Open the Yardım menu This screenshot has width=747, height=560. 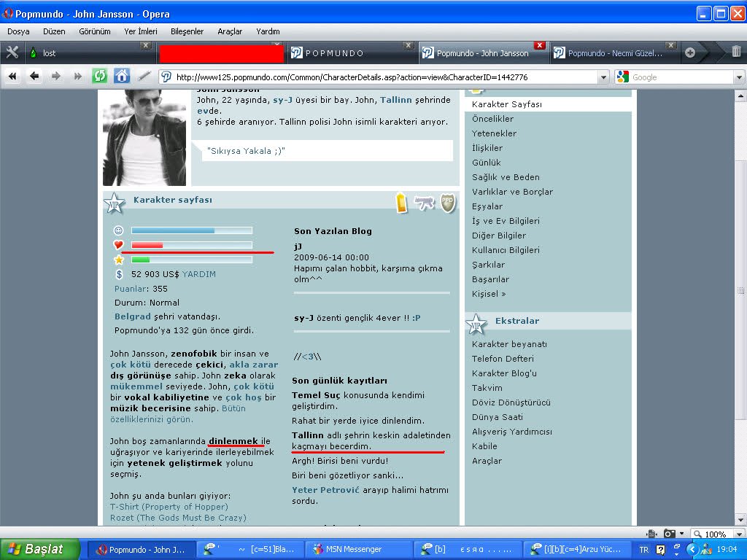[268, 31]
